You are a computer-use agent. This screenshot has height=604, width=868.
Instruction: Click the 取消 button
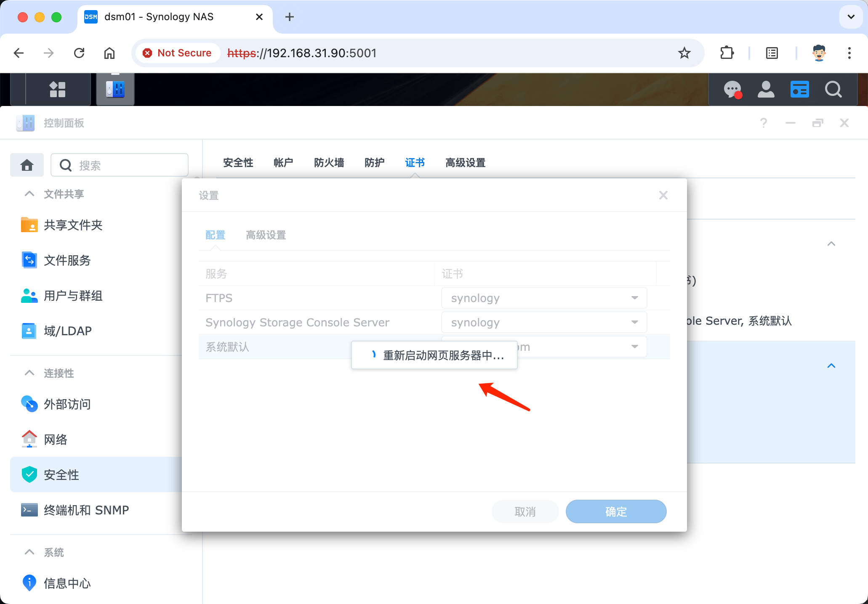click(x=525, y=511)
